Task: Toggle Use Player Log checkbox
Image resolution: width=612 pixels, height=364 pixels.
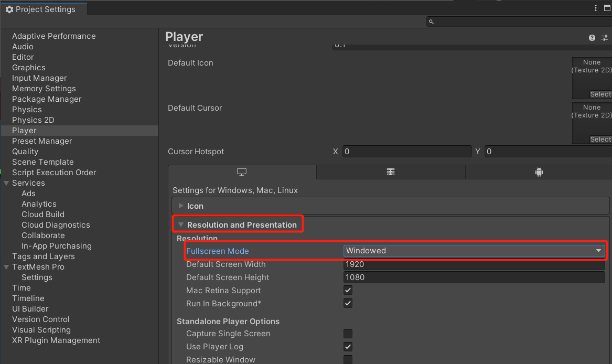Action: point(348,347)
